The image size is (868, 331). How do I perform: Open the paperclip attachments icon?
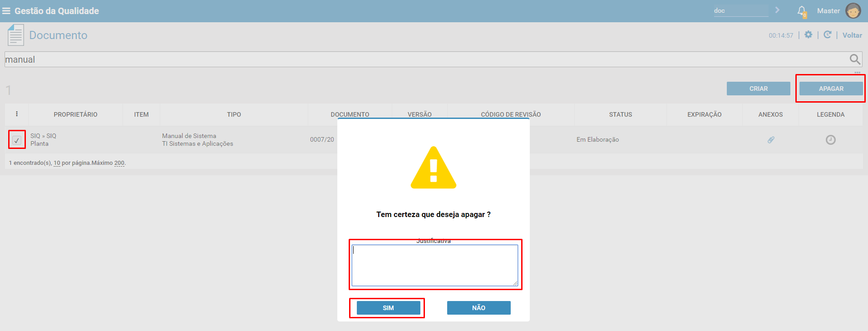771,140
